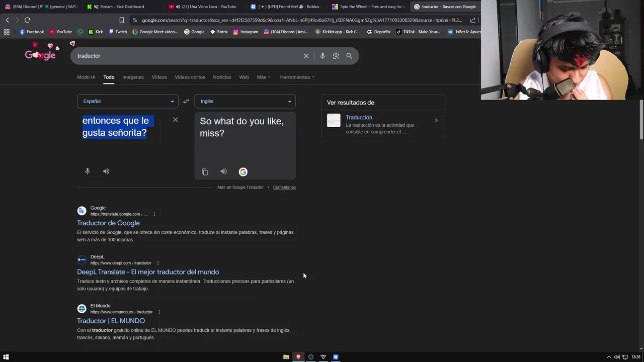644x362 pixels.
Task: Open volume control in system tray
Action: click(617, 357)
